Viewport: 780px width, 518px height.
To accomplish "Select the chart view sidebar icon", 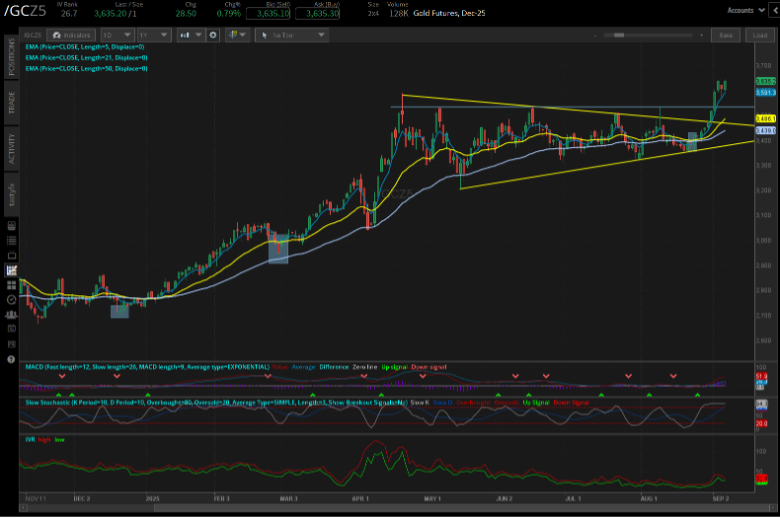I will pyautogui.click(x=11, y=270).
